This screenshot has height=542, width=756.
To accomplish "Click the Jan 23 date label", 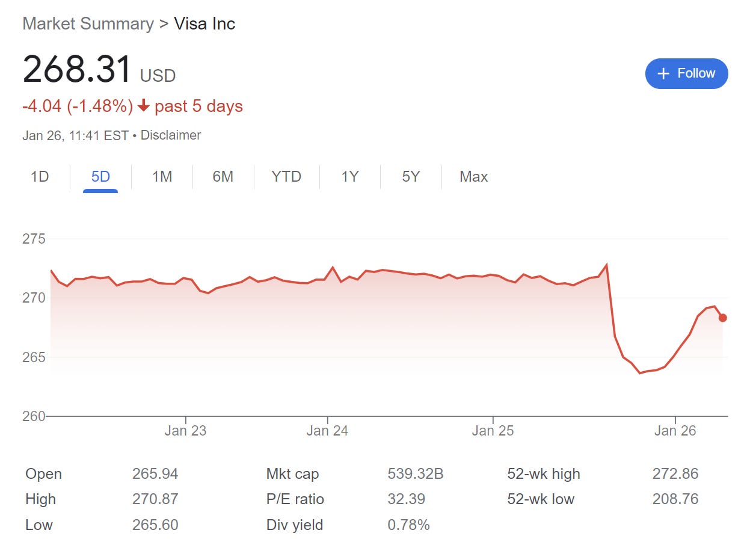I will tap(185, 431).
